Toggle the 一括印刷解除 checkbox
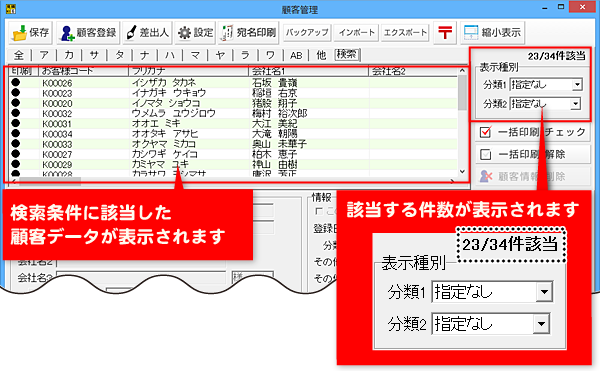Image resolution: width=600 pixels, height=371 pixels. point(485,155)
